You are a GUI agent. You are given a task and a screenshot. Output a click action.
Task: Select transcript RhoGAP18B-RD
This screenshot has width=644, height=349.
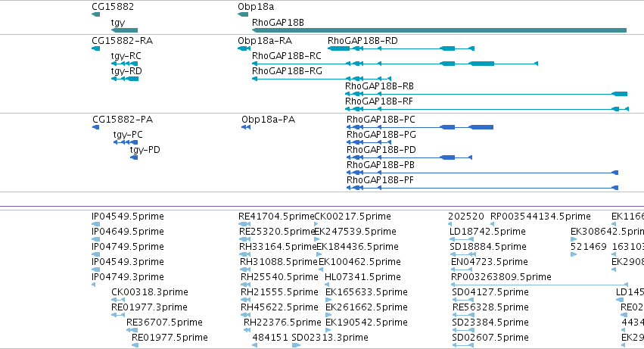(x=401, y=48)
